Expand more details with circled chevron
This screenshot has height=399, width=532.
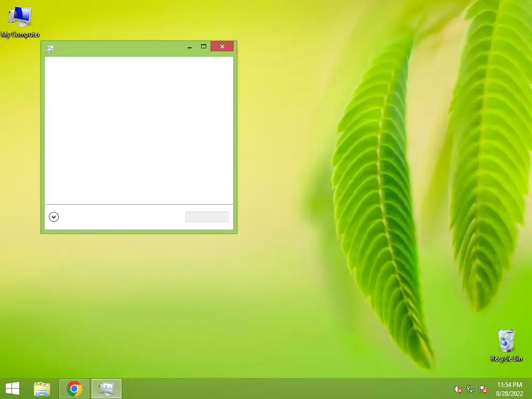(x=54, y=217)
